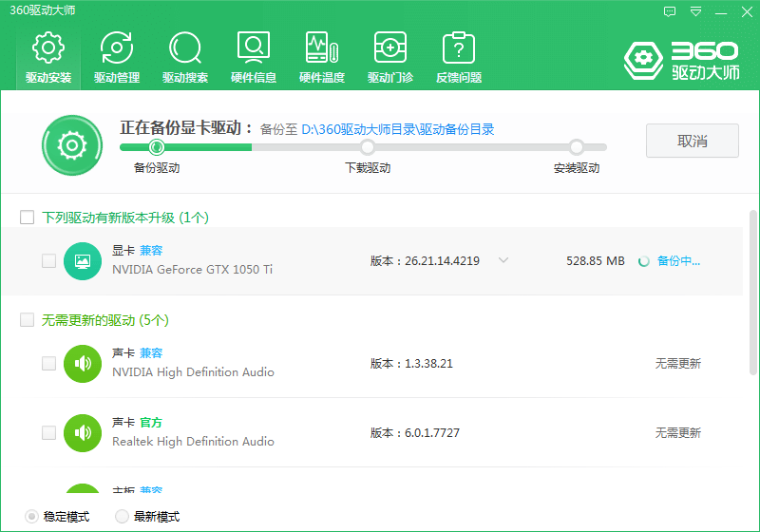This screenshot has height=532, width=760.
Task: Check the NVIDIA GeForce GTX 1050 Ti checkbox
Action: click(x=49, y=260)
